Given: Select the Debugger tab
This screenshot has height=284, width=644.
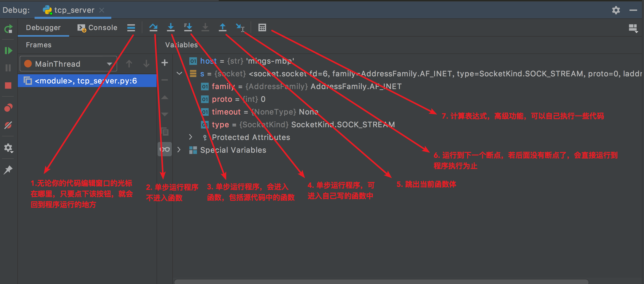Looking at the screenshot, I should [x=43, y=27].
